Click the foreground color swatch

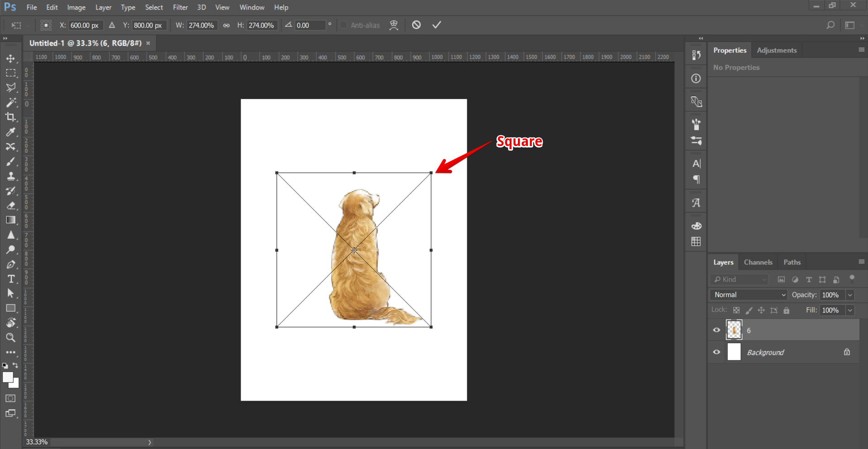coord(8,377)
